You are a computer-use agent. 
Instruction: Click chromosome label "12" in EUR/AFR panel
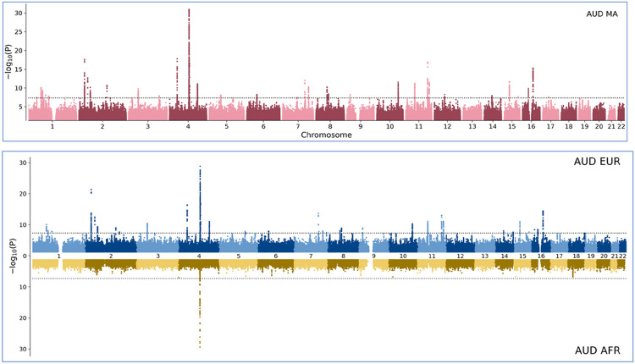pyautogui.click(x=460, y=256)
